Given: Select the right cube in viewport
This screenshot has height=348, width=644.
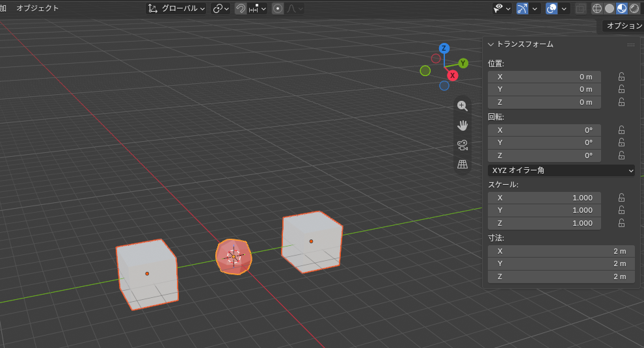Looking at the screenshot, I should point(312,241).
